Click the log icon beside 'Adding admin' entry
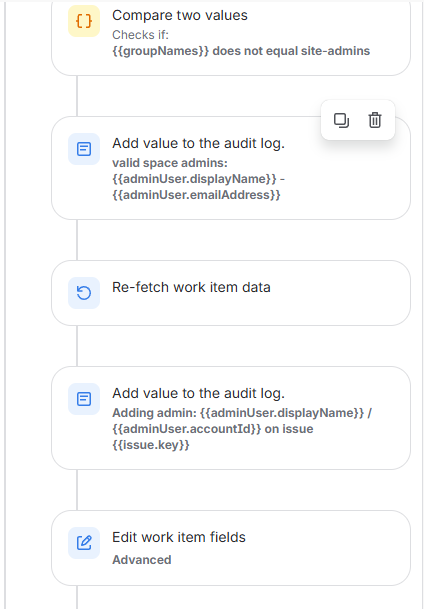The height and width of the screenshot is (609, 424). click(x=84, y=399)
